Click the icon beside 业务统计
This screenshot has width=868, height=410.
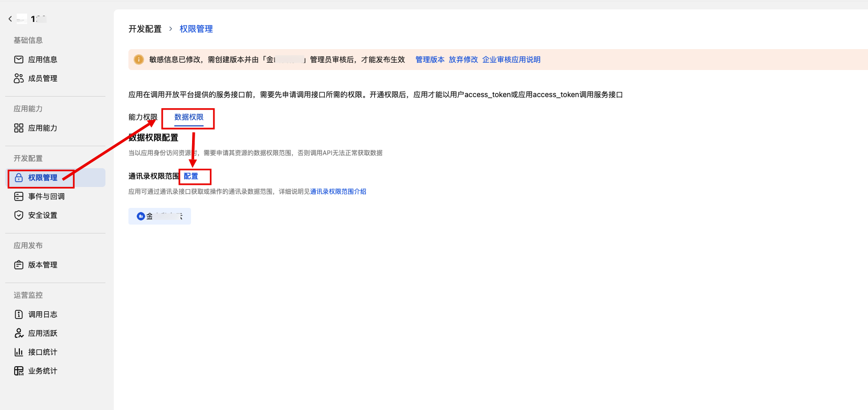tap(19, 371)
